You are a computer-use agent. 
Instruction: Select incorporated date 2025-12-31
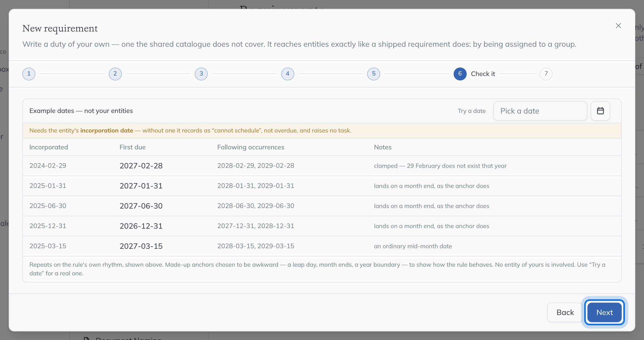pyautogui.click(x=48, y=226)
